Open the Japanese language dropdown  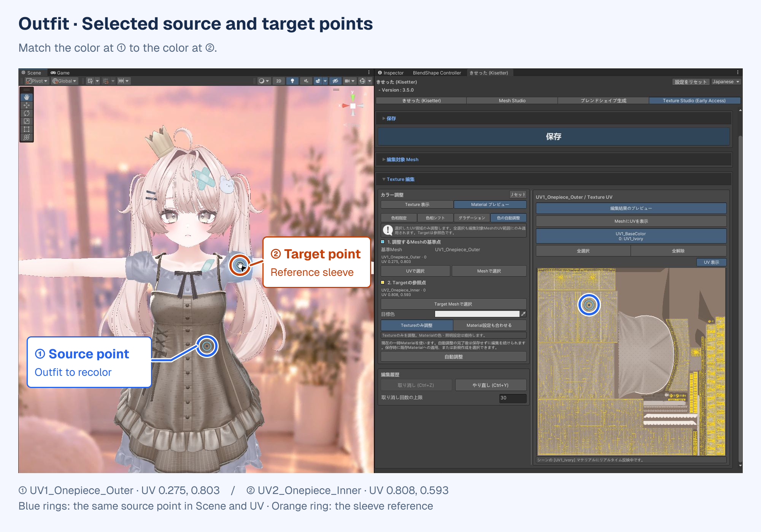tap(726, 82)
